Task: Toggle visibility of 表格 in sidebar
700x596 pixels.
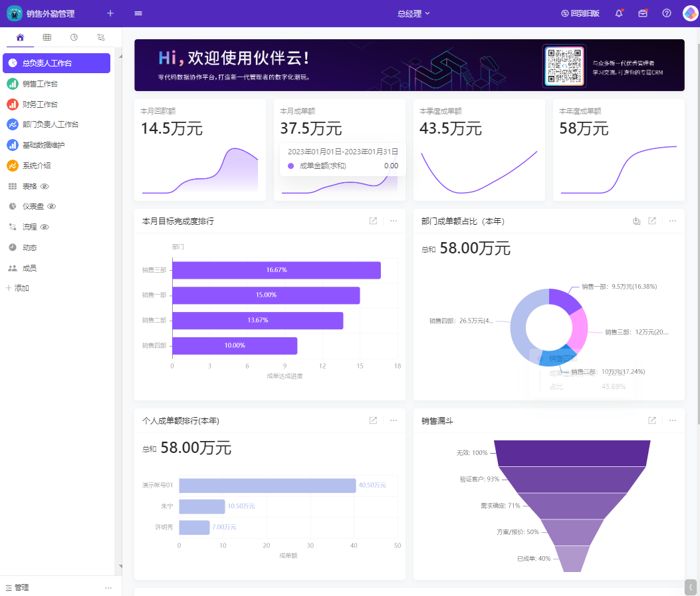Action: (45, 185)
